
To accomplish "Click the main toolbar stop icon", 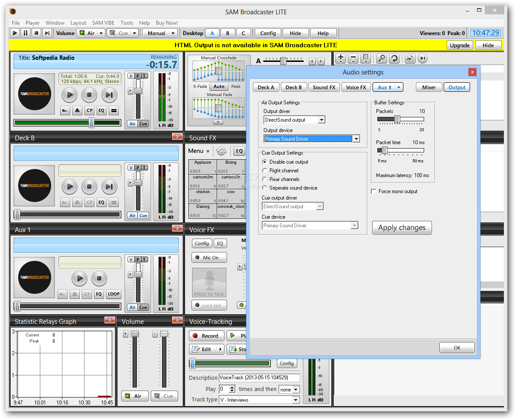I will [x=36, y=33].
